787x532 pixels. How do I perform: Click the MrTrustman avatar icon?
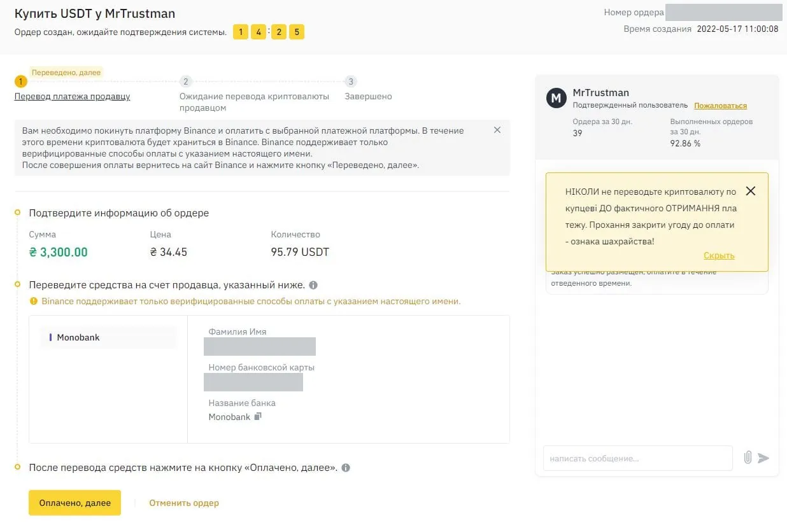[x=557, y=98]
